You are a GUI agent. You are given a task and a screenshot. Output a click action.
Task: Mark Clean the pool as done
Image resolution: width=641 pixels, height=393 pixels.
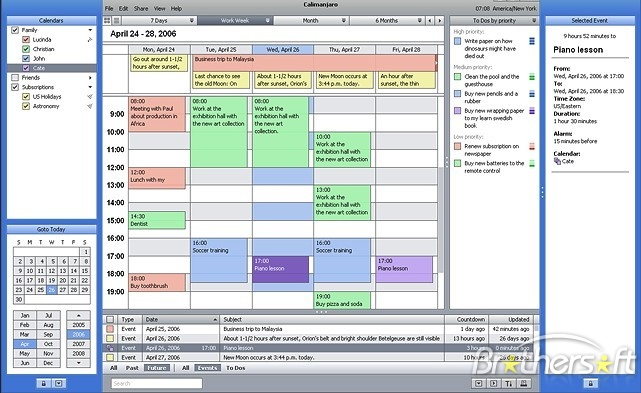click(x=457, y=76)
